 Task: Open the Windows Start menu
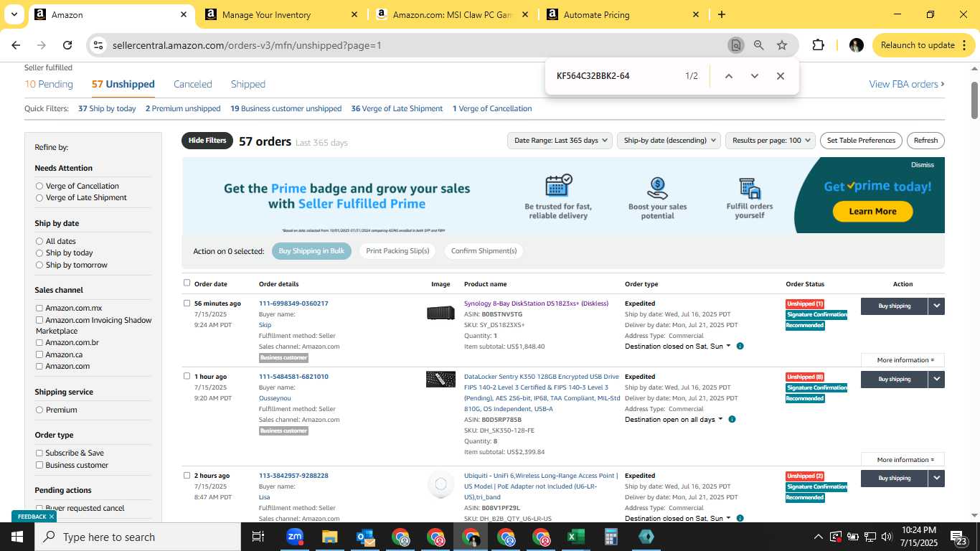[17, 537]
